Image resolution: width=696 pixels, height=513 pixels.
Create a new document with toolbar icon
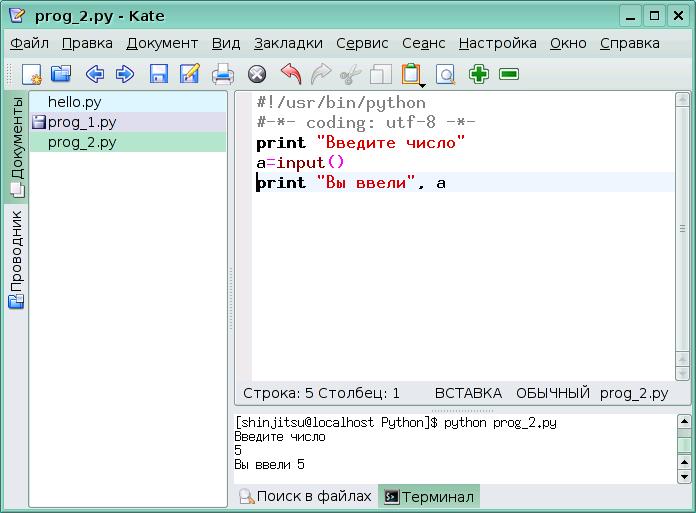click(x=32, y=74)
